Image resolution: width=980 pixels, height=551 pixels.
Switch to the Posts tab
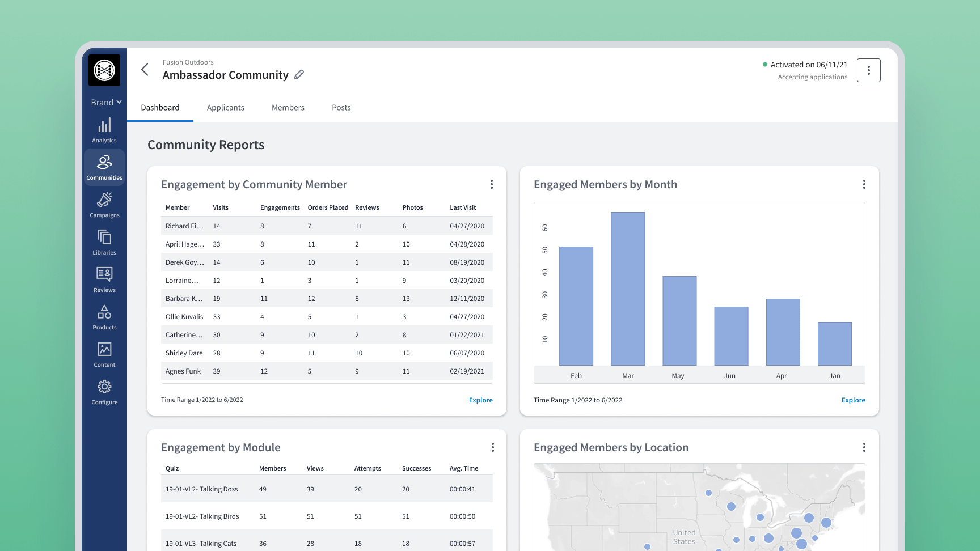coord(341,108)
